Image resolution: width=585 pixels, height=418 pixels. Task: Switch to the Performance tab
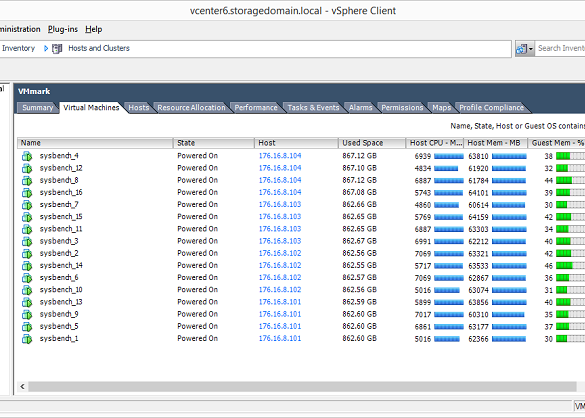point(256,107)
